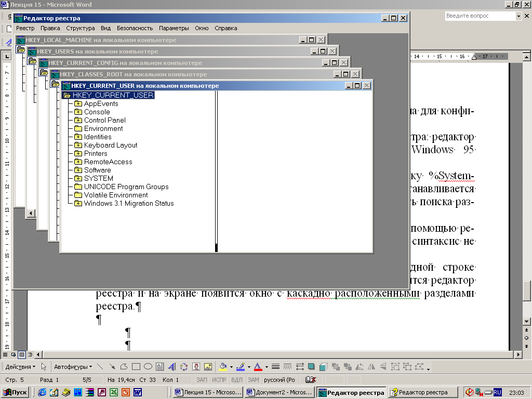
Task: Select the Environment registry key
Action: [x=103, y=129]
